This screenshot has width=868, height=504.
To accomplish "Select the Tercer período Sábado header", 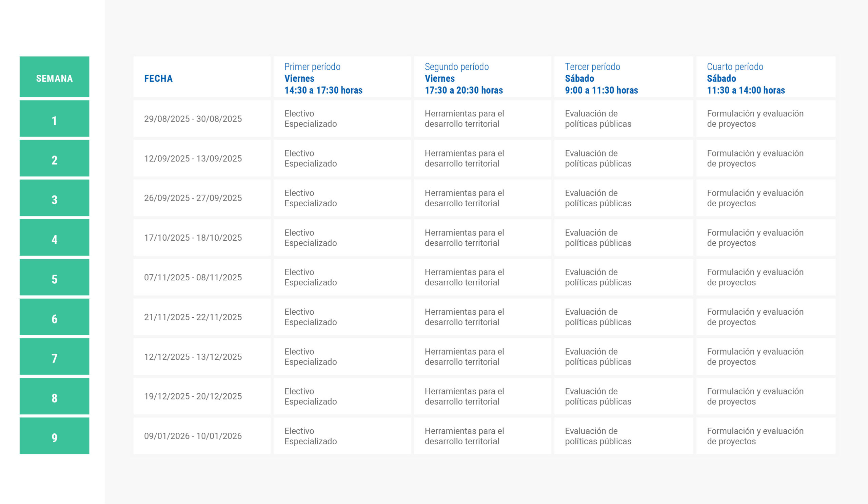I will coord(624,77).
